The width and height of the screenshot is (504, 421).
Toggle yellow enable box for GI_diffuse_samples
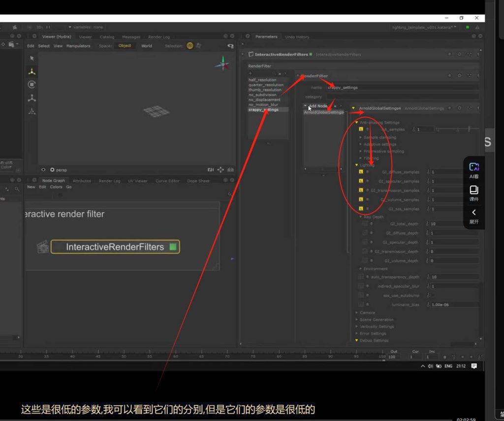(x=361, y=172)
